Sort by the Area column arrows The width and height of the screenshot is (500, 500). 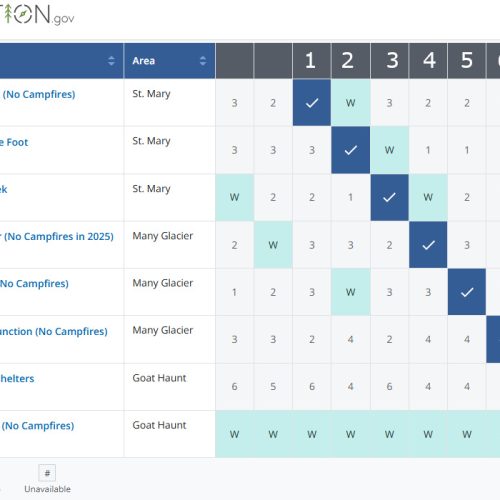pos(203,61)
